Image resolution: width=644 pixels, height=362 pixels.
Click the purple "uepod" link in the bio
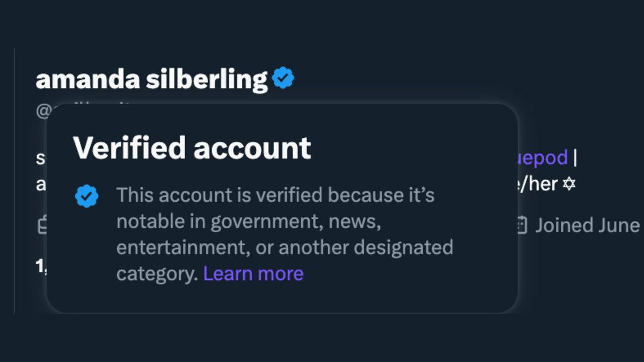543,158
